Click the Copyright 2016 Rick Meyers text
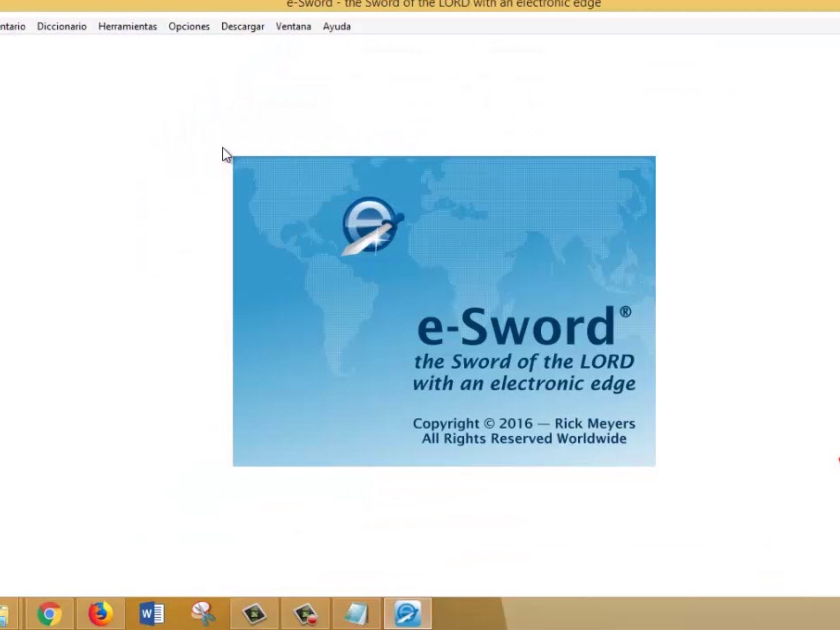 coord(524,423)
